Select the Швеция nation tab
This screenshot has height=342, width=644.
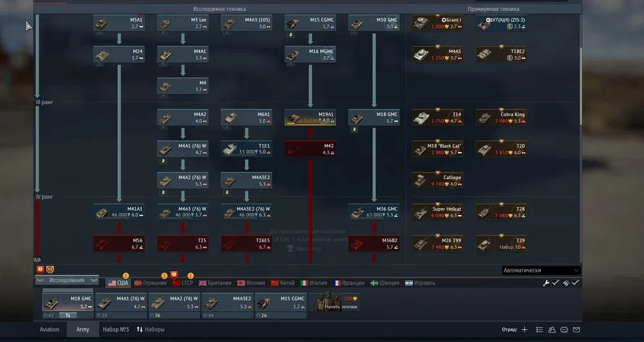(x=385, y=283)
